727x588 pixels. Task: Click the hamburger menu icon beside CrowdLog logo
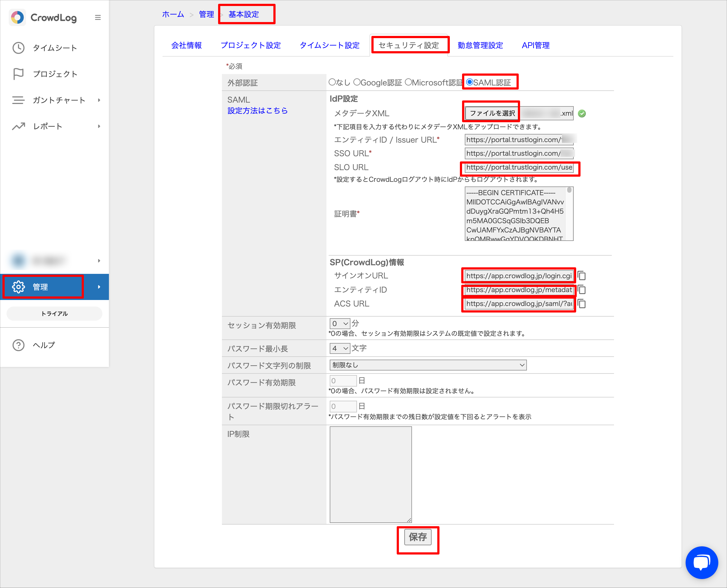pyautogui.click(x=97, y=17)
